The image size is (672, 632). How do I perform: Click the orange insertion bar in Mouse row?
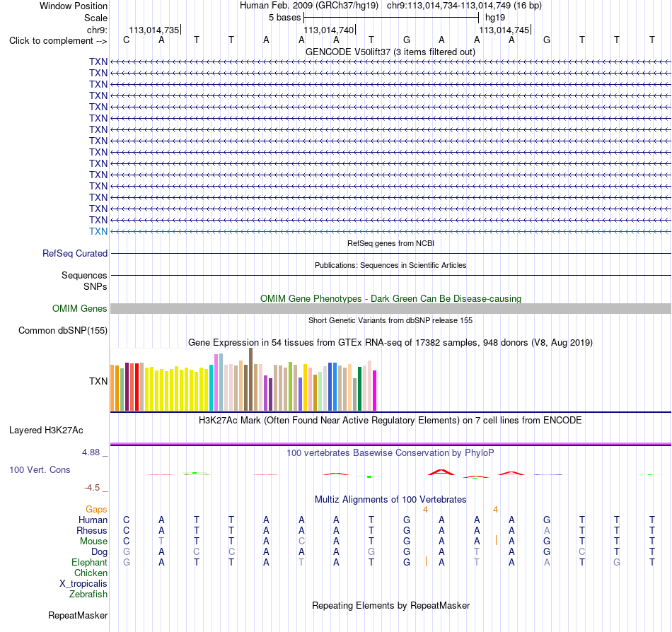click(496, 540)
